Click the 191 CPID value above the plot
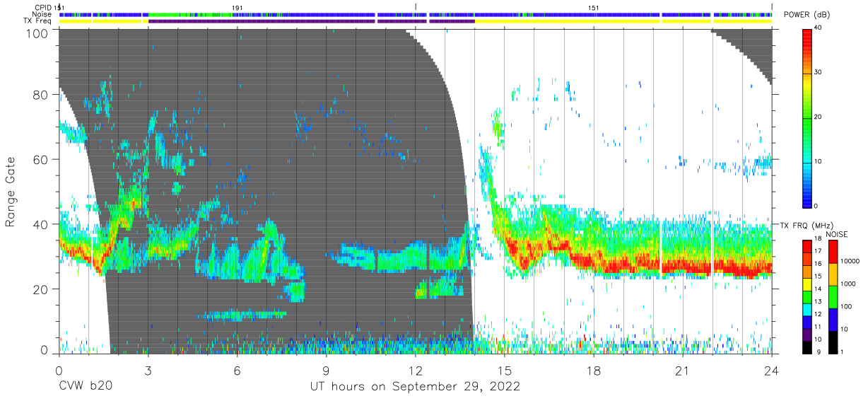This screenshot has width=868, height=401. coord(237,7)
